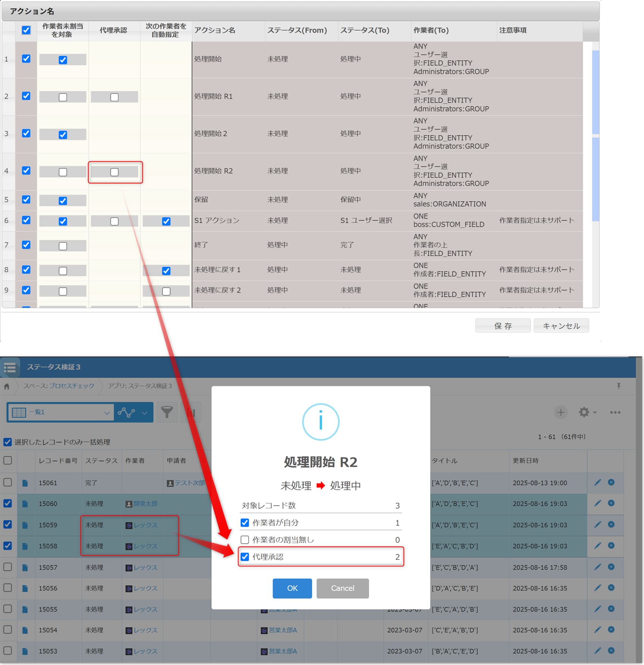Click the 保存 button
Screen dimensions: 644x665
(502, 326)
